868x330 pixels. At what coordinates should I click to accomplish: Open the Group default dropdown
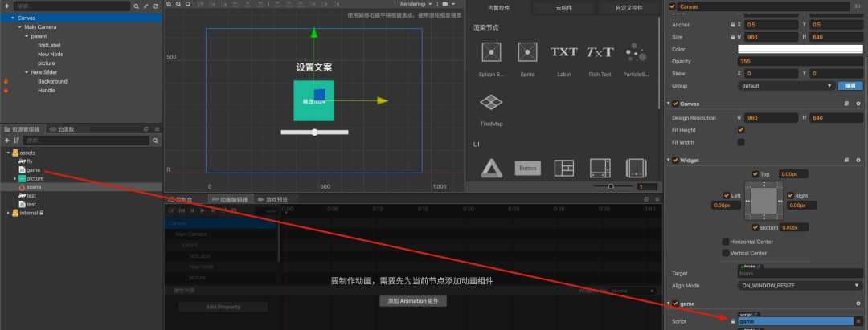click(786, 86)
